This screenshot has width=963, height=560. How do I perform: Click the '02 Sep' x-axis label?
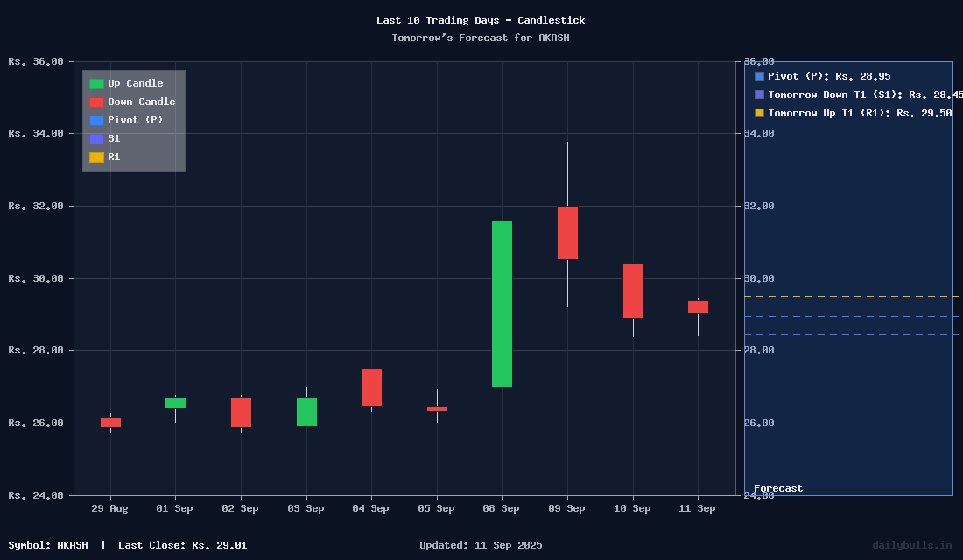click(x=240, y=508)
